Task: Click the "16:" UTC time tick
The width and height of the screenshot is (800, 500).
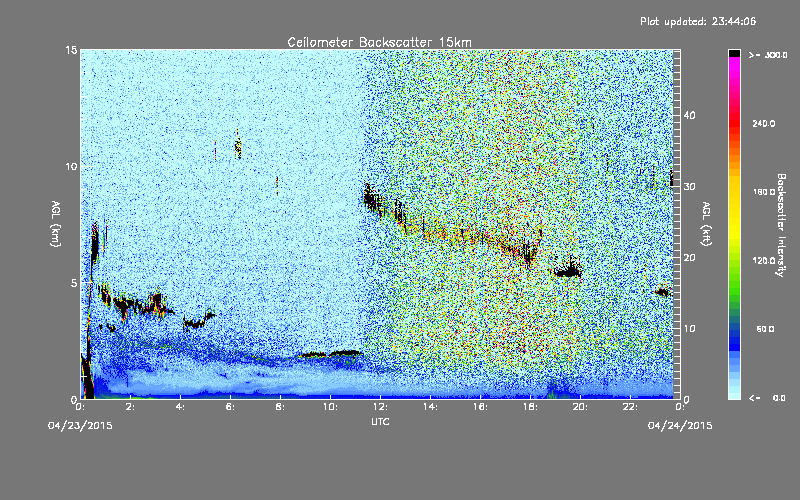Action: pyautogui.click(x=480, y=407)
